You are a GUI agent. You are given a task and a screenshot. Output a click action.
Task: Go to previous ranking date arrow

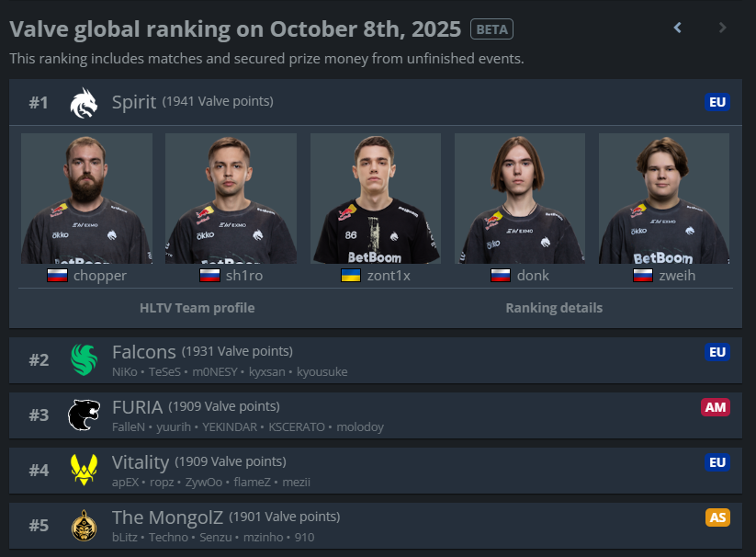(x=678, y=28)
